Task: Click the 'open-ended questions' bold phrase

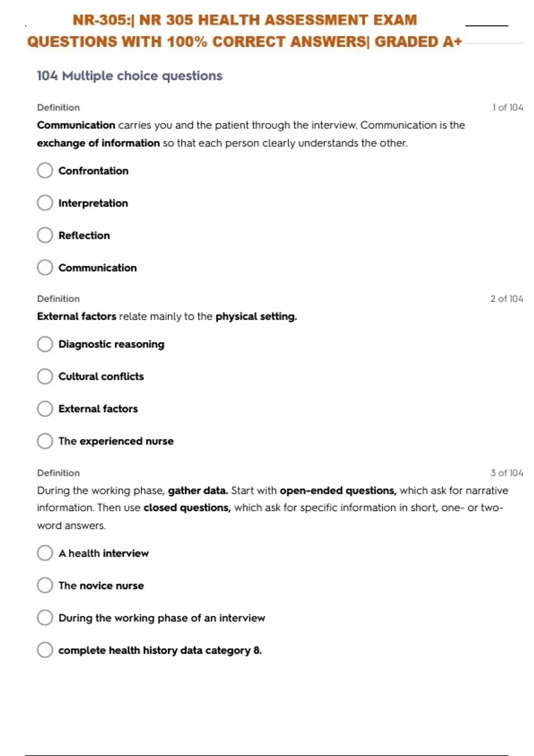Action: 337,491
